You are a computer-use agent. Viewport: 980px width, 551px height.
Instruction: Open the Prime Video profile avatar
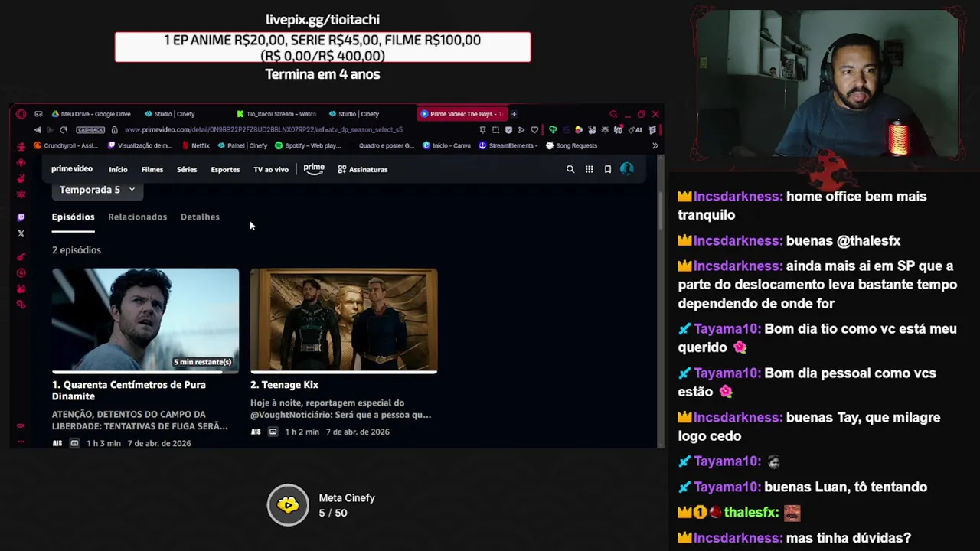tap(627, 169)
